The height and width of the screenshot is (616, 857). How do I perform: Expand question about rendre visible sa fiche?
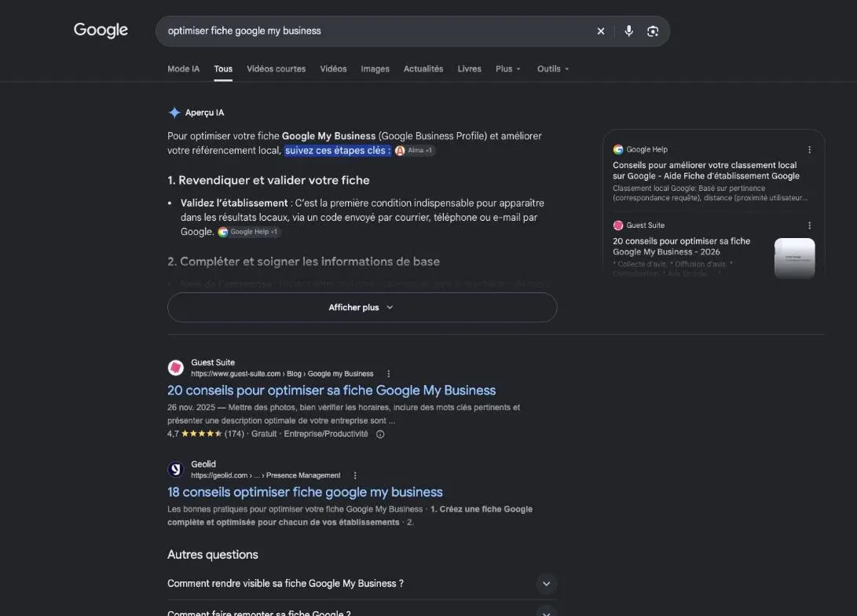tap(362, 584)
